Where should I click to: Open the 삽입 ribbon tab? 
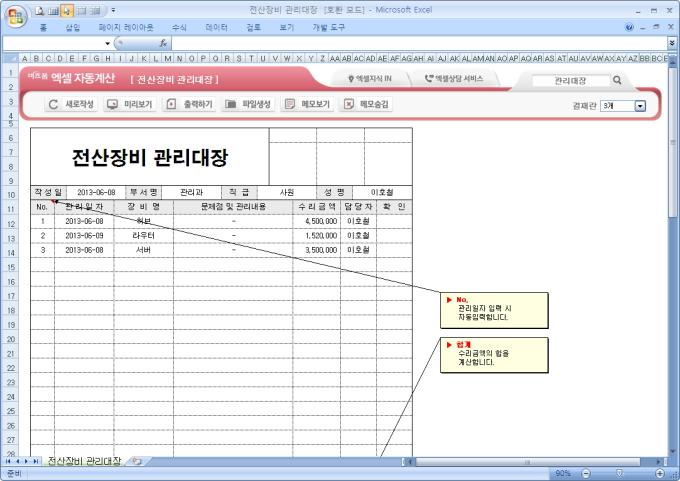pyautogui.click(x=73, y=27)
